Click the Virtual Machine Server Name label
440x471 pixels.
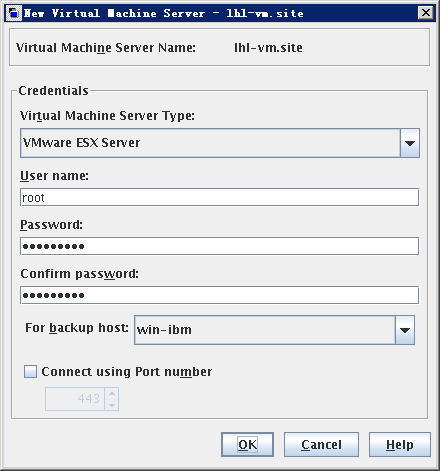click(106, 48)
